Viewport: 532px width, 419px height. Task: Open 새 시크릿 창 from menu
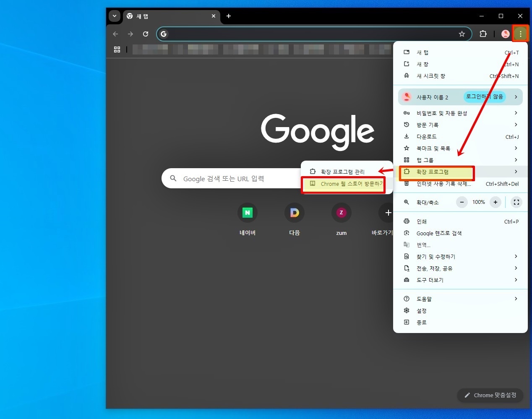pyautogui.click(x=460, y=76)
